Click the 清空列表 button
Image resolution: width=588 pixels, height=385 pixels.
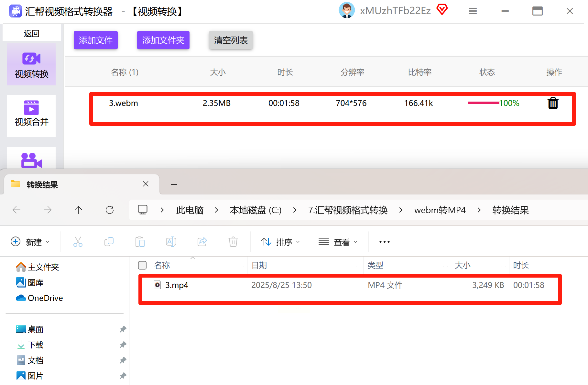pos(231,40)
